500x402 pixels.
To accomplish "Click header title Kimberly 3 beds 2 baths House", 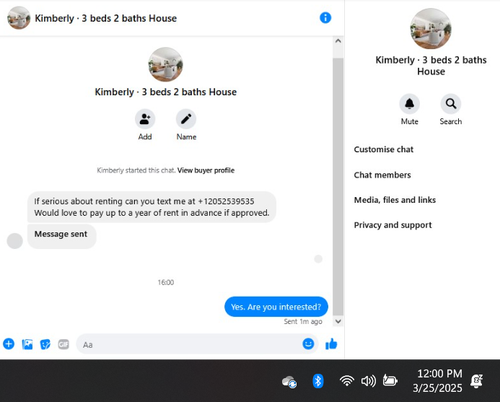I will (x=106, y=18).
